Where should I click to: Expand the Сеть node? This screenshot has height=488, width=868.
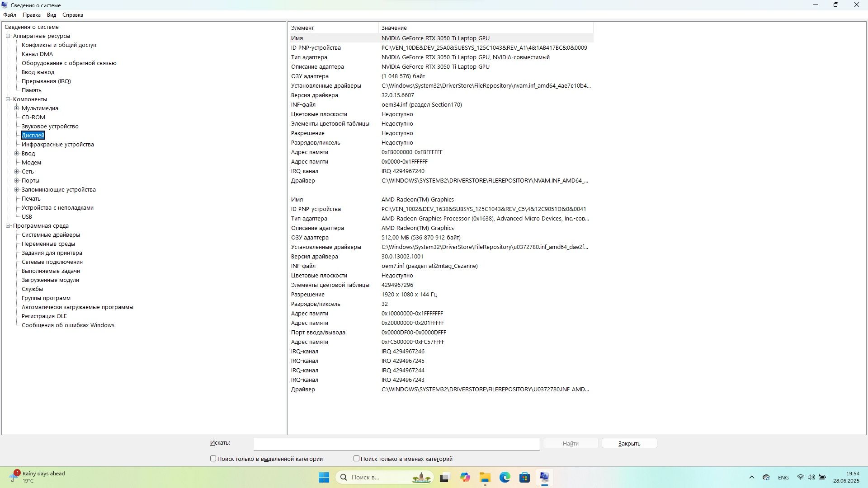tap(17, 172)
